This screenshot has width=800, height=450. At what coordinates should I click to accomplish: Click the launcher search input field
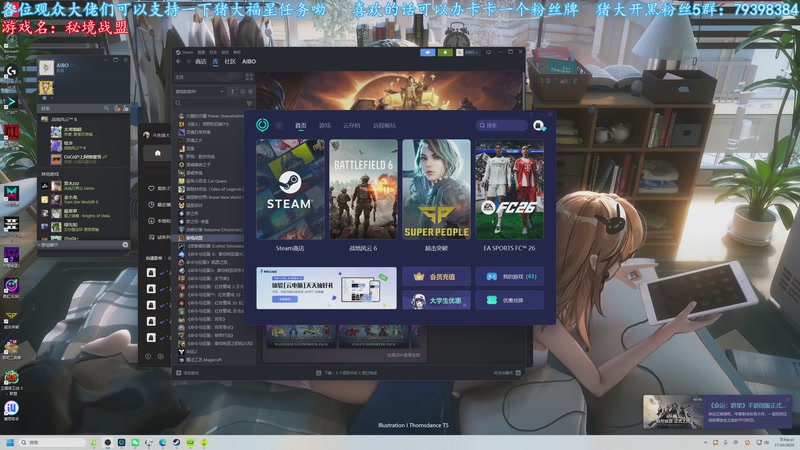[502, 125]
